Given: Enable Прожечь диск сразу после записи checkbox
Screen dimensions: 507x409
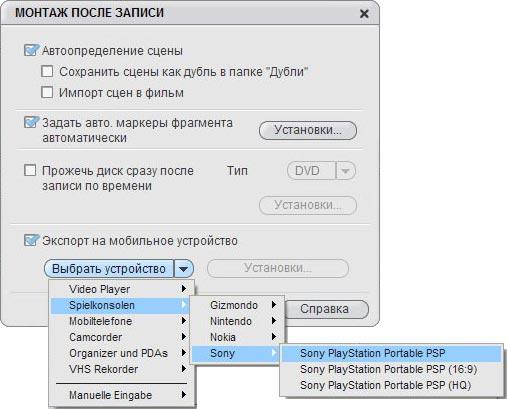Looking at the screenshot, I should click(x=30, y=170).
